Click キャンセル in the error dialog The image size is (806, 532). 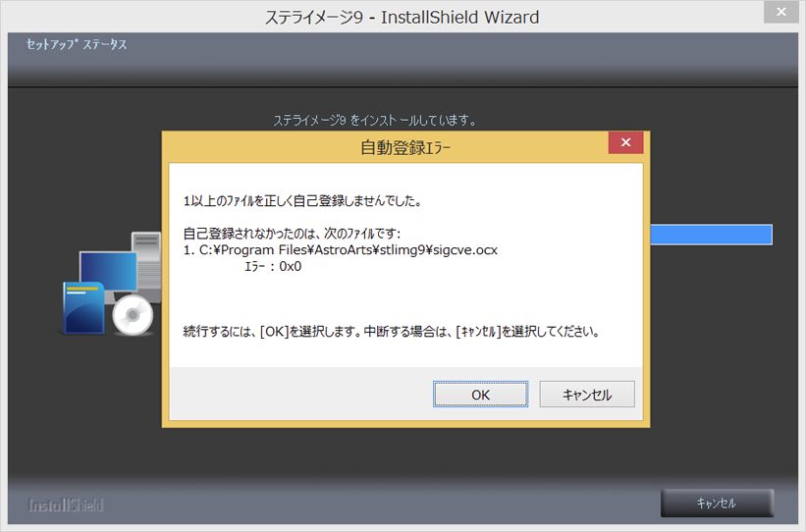pos(586,395)
